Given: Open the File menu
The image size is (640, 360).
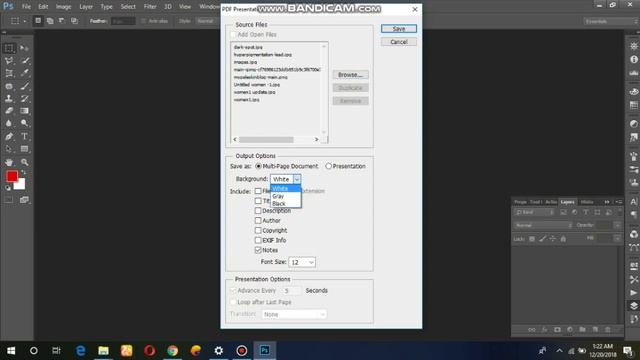Looking at the screenshot, I should pos(26,7).
